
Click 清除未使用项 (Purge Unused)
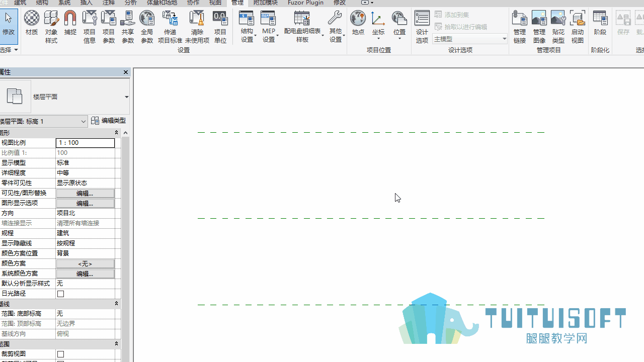(197, 27)
